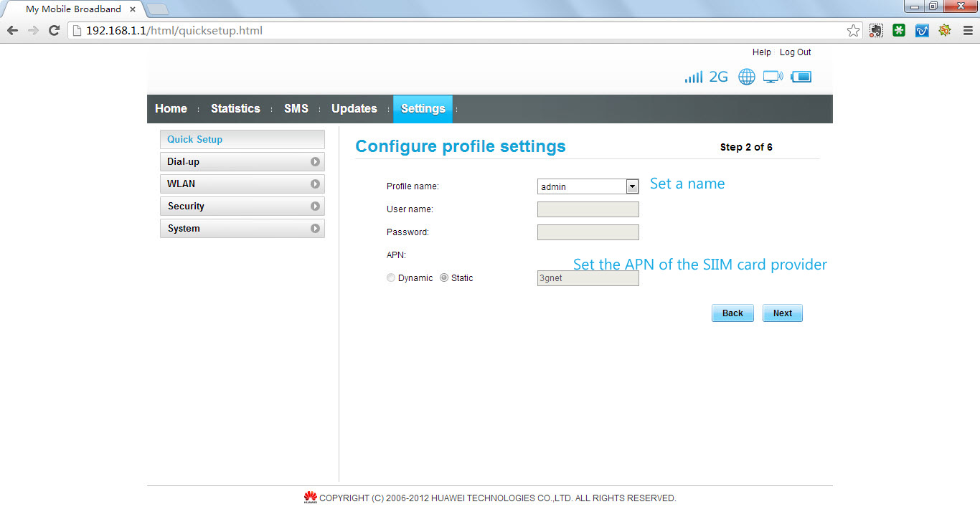Click the battery status icon
Image resolution: width=980 pixels, height=522 pixels.
click(x=801, y=77)
